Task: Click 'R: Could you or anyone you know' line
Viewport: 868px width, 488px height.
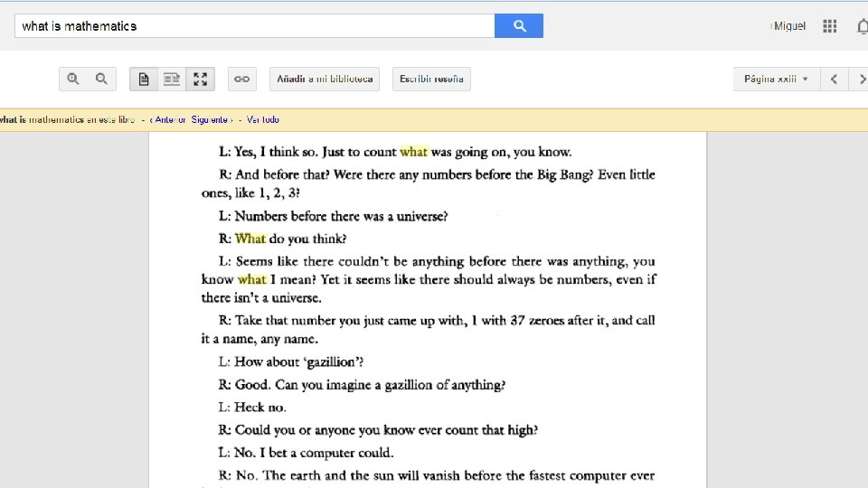Action: click(x=378, y=430)
